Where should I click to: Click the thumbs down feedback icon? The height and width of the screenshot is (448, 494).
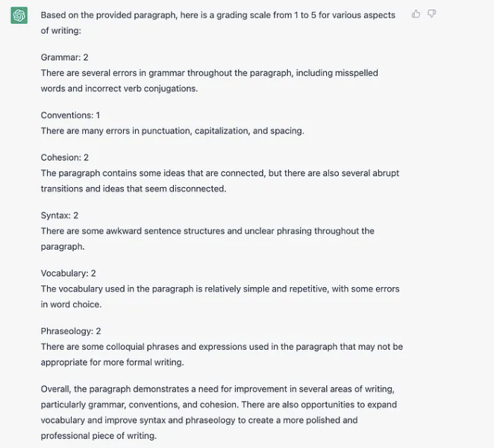[432, 13]
